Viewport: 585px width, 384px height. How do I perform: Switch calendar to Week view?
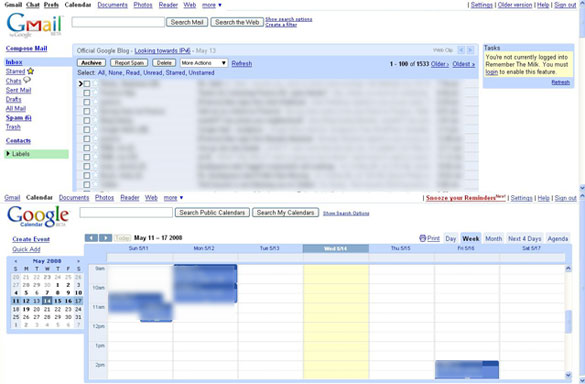470,238
